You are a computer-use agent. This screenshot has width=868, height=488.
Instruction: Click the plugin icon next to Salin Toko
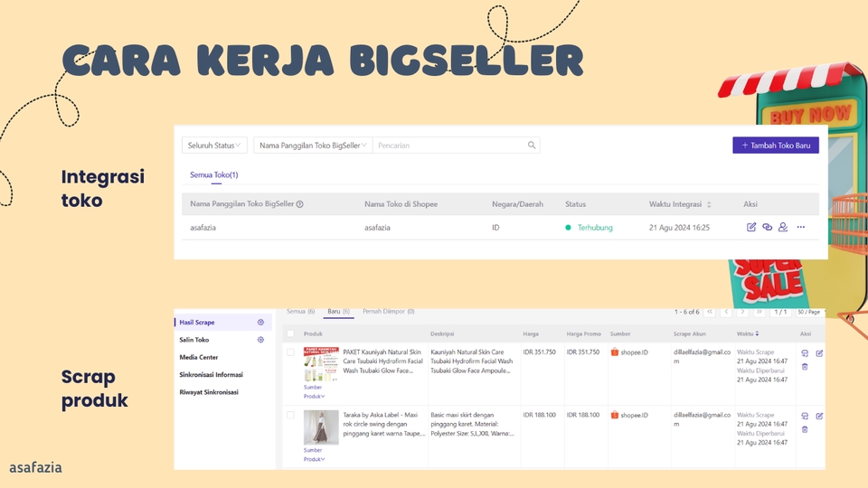pyautogui.click(x=260, y=340)
